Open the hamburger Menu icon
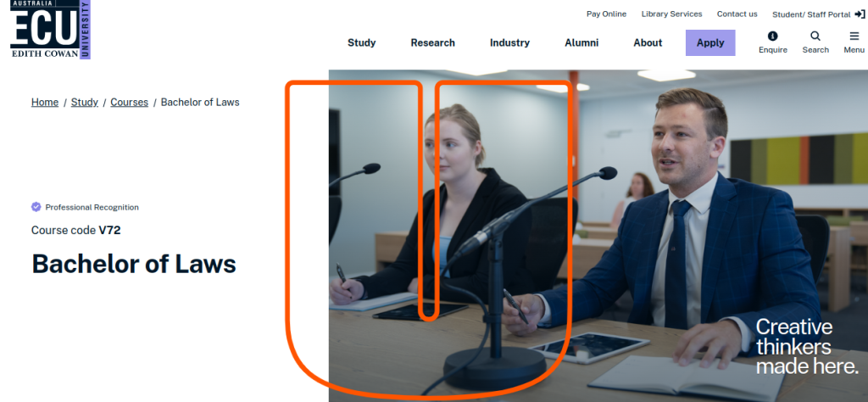Image resolution: width=868 pixels, height=402 pixels. (854, 36)
